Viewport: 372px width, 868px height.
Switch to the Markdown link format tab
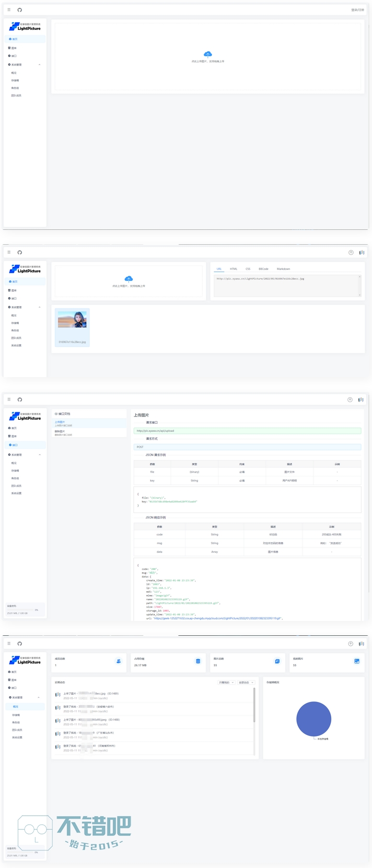point(283,269)
